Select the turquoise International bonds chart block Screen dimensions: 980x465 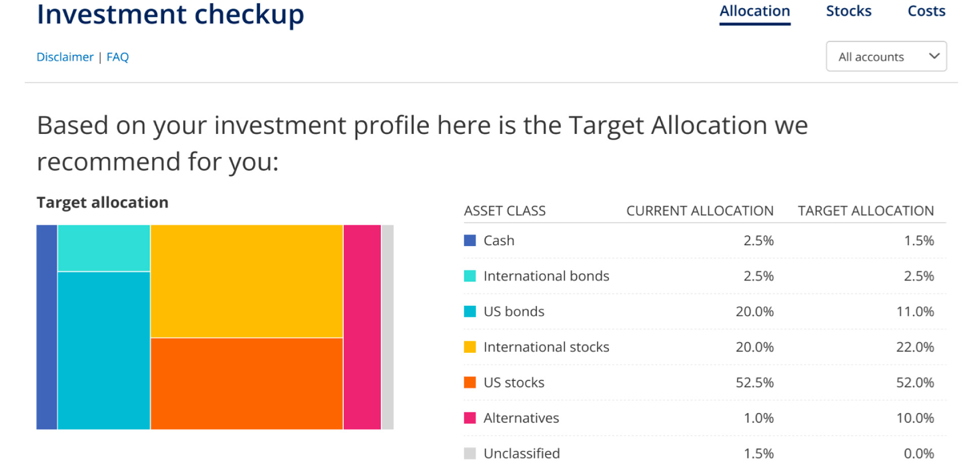click(x=104, y=248)
